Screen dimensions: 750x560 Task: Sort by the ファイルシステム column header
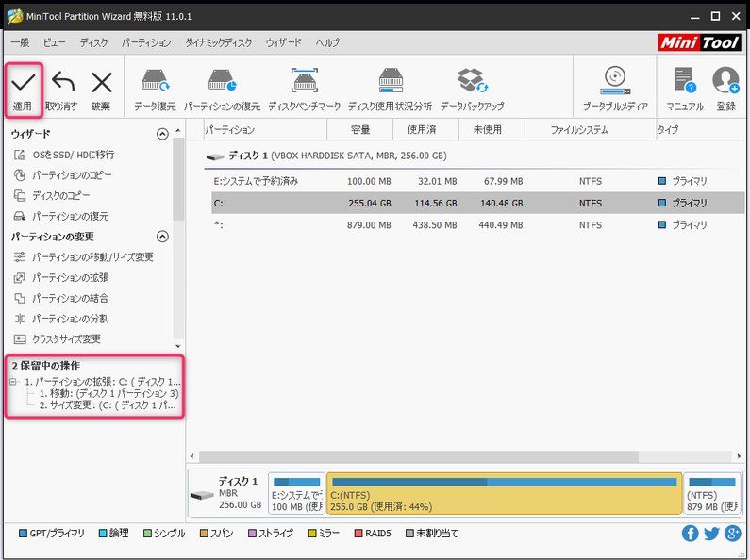[x=591, y=129]
